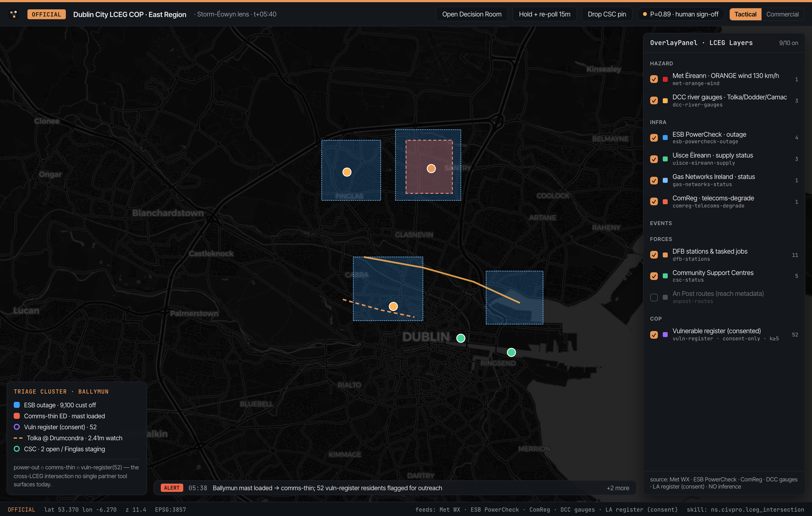Uncheck ComReg telecoms-degrade layer
Screen dimensions: 812x516
click(x=654, y=201)
